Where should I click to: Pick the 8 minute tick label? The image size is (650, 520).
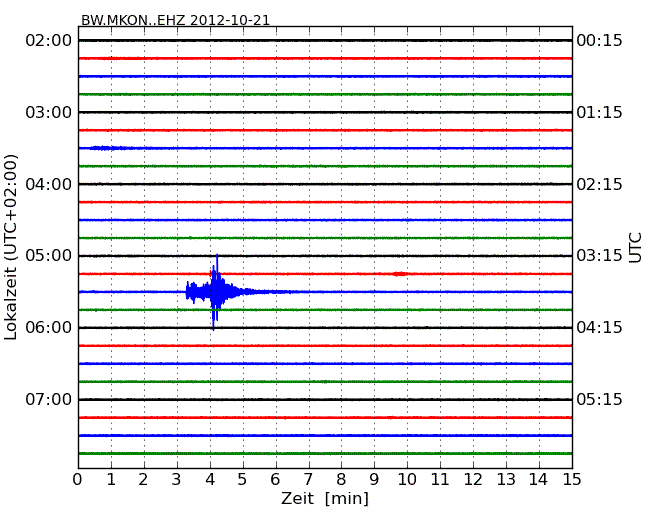pos(341,479)
